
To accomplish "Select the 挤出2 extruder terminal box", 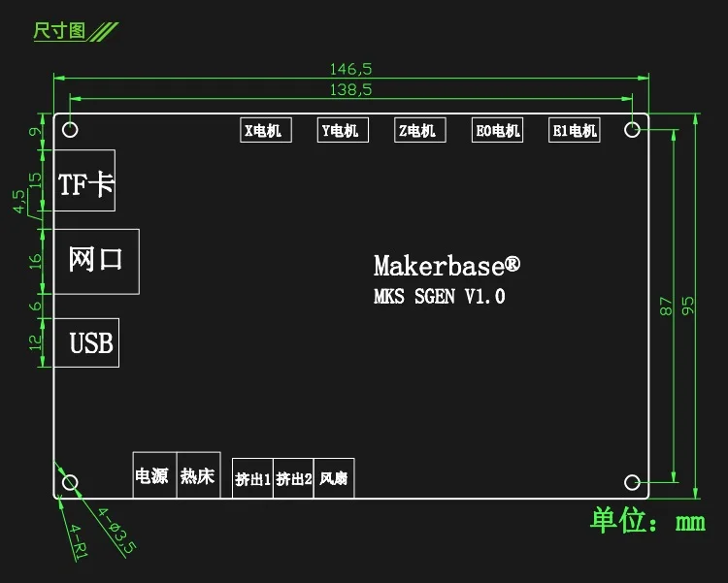I will click(293, 478).
